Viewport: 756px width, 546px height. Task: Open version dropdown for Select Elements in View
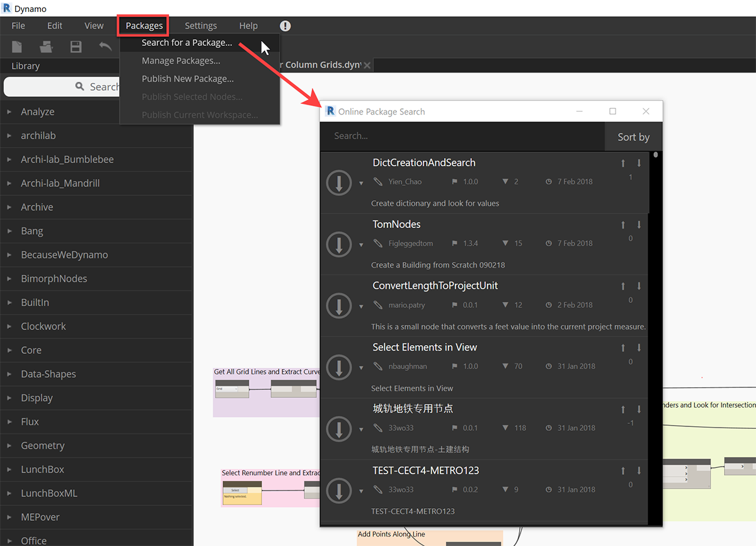pyautogui.click(x=361, y=368)
